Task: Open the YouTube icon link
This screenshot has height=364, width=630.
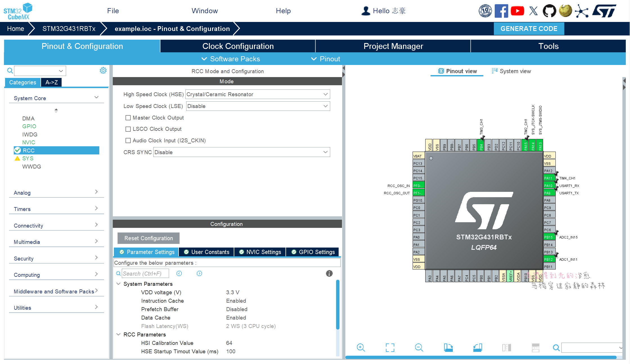Action: [517, 11]
